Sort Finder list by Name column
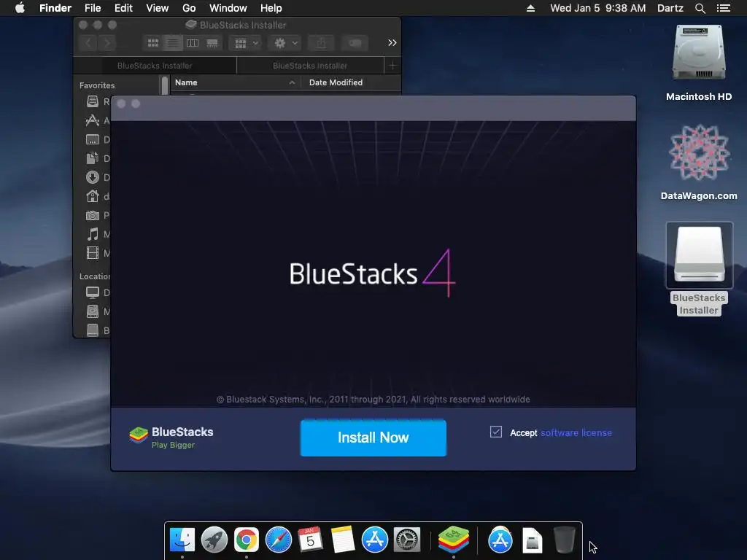The width and height of the screenshot is (747, 560). click(x=186, y=82)
